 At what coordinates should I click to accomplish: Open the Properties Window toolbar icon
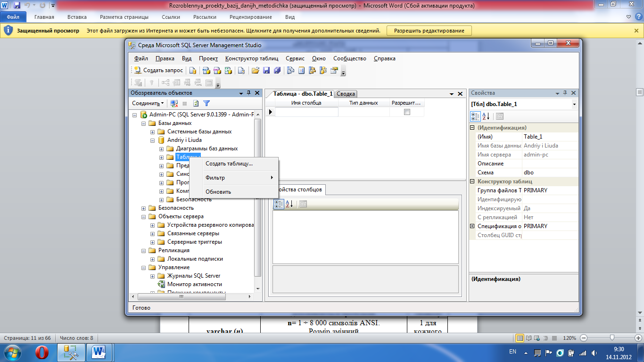[334, 70]
